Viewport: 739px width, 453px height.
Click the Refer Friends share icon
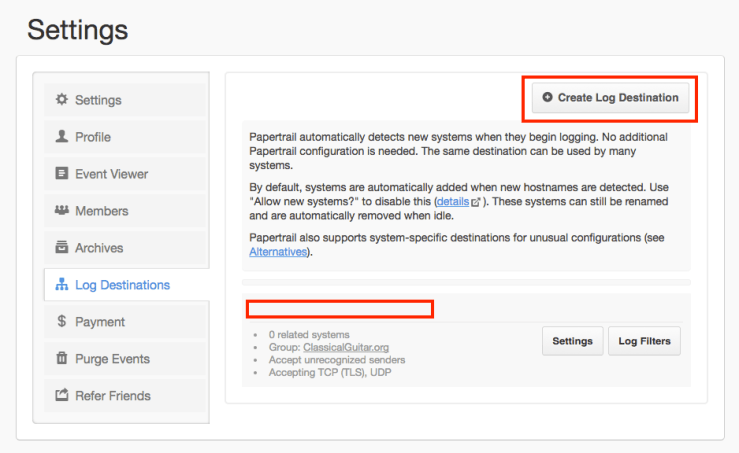[x=62, y=396]
